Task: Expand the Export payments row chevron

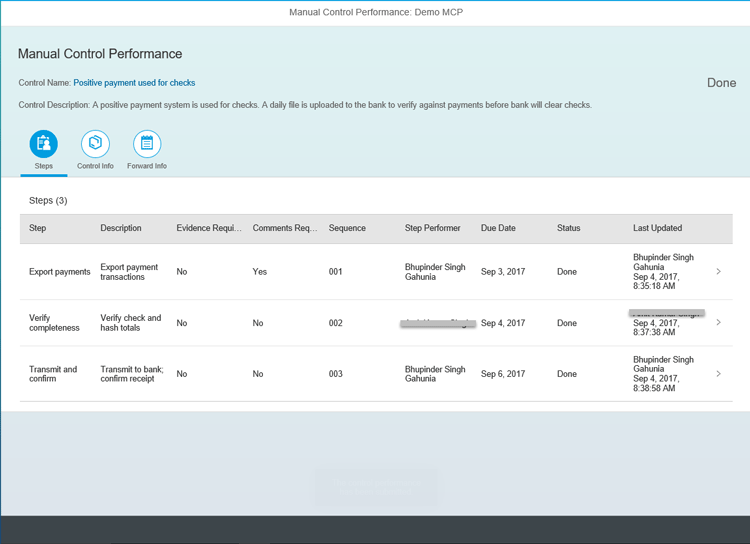Action: [719, 271]
